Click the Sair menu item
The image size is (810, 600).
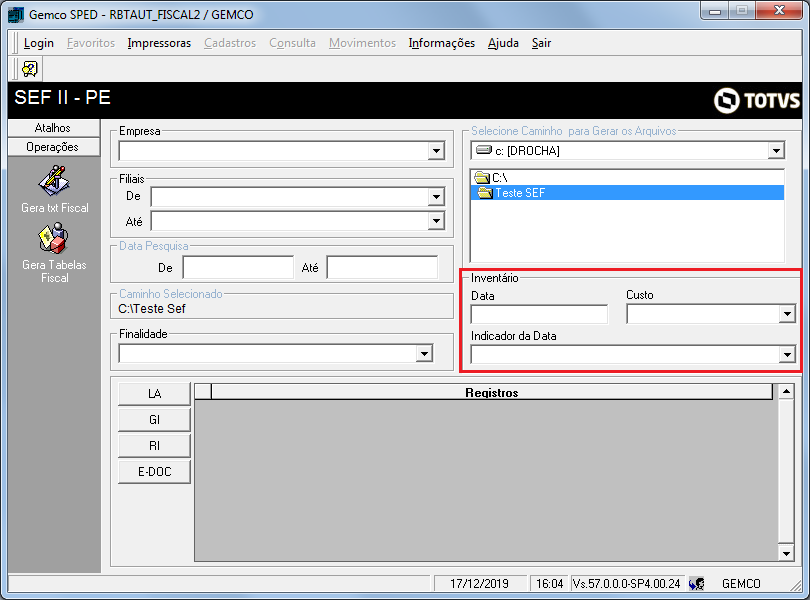[541, 43]
